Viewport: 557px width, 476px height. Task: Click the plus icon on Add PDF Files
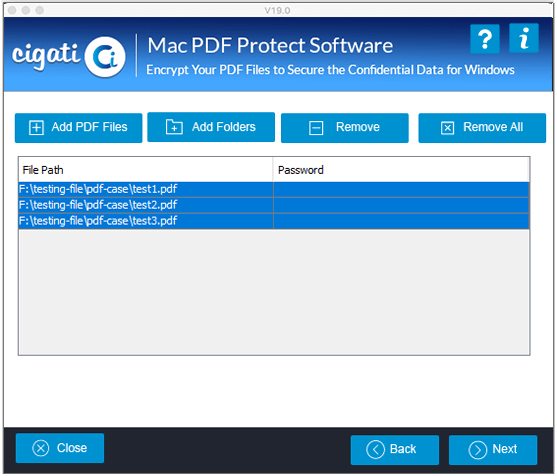(x=36, y=128)
